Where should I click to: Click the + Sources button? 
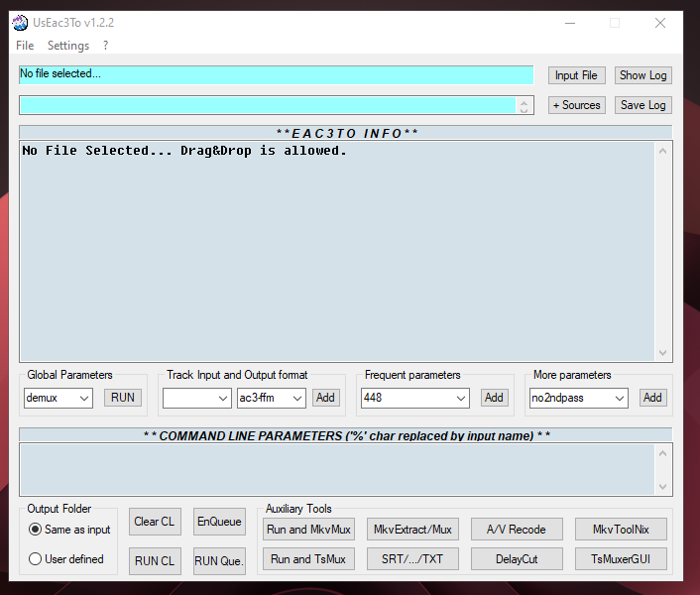(576, 105)
